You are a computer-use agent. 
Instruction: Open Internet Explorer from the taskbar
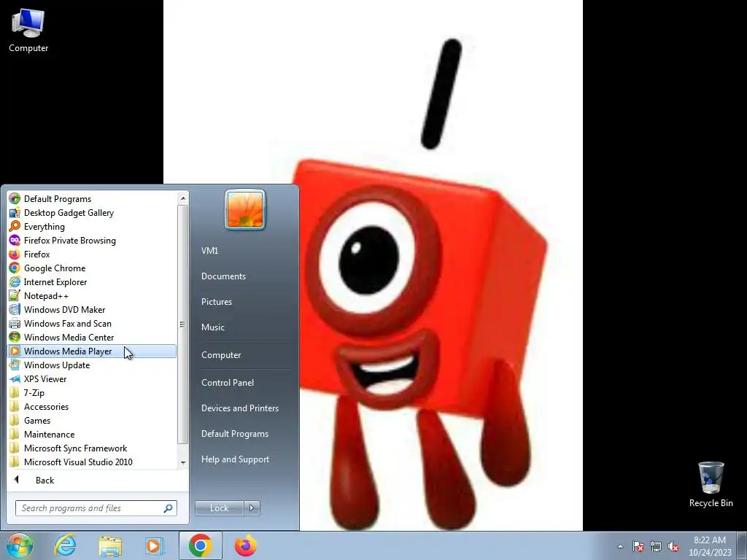click(x=65, y=545)
